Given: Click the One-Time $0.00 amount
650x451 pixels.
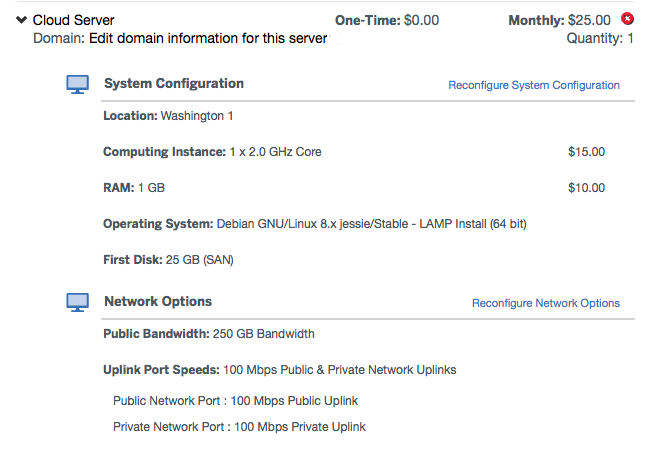Looking at the screenshot, I should pos(387,20).
